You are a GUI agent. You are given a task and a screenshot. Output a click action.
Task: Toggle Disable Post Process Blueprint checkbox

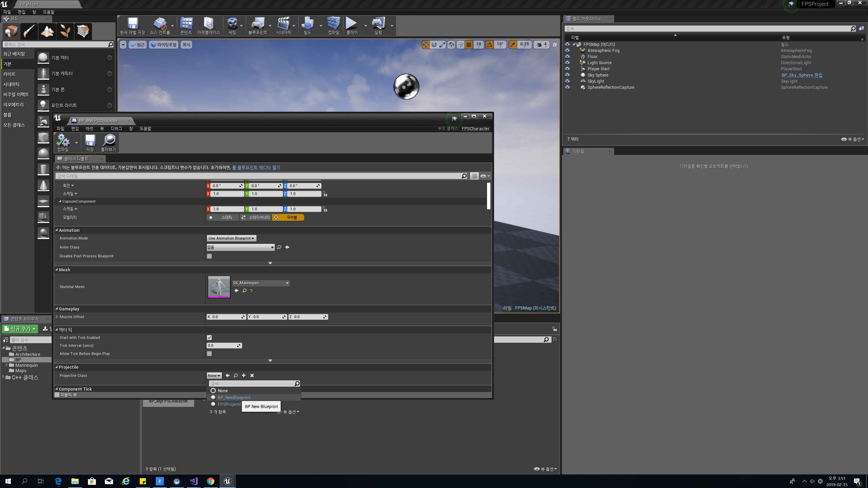(x=209, y=256)
